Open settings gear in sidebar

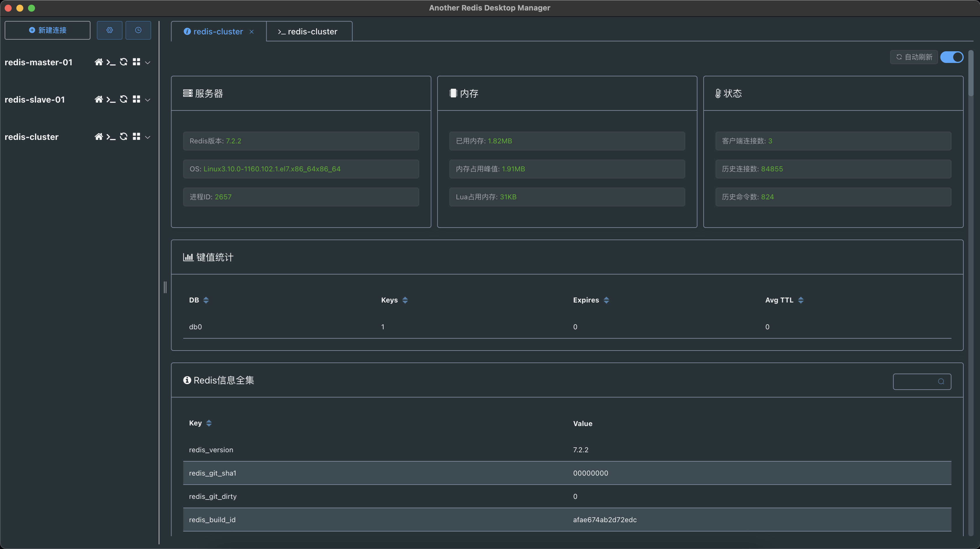point(110,30)
